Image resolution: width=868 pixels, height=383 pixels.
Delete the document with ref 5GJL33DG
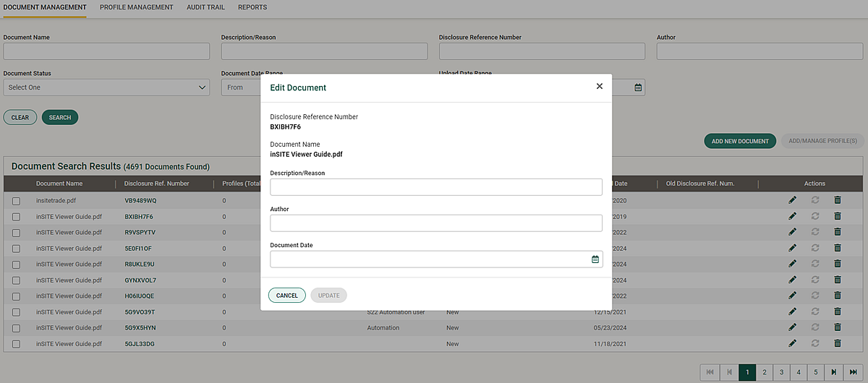[838, 343]
